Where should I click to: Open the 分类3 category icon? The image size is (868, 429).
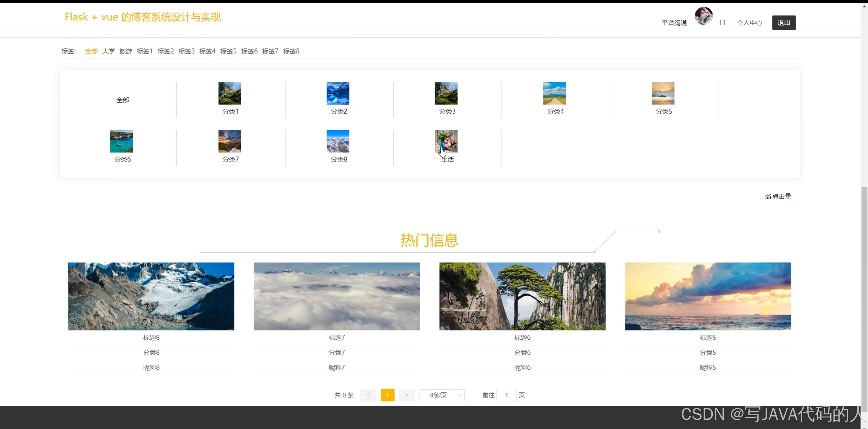(x=446, y=93)
